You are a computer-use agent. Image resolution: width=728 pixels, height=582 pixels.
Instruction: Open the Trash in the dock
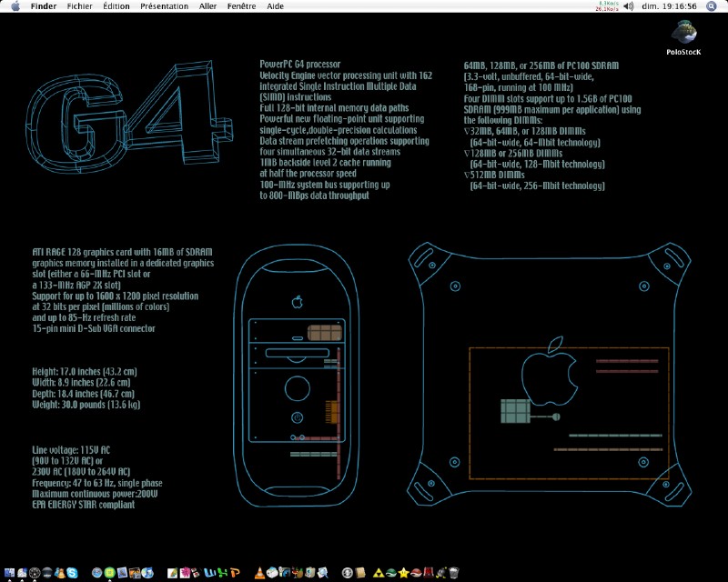454,573
